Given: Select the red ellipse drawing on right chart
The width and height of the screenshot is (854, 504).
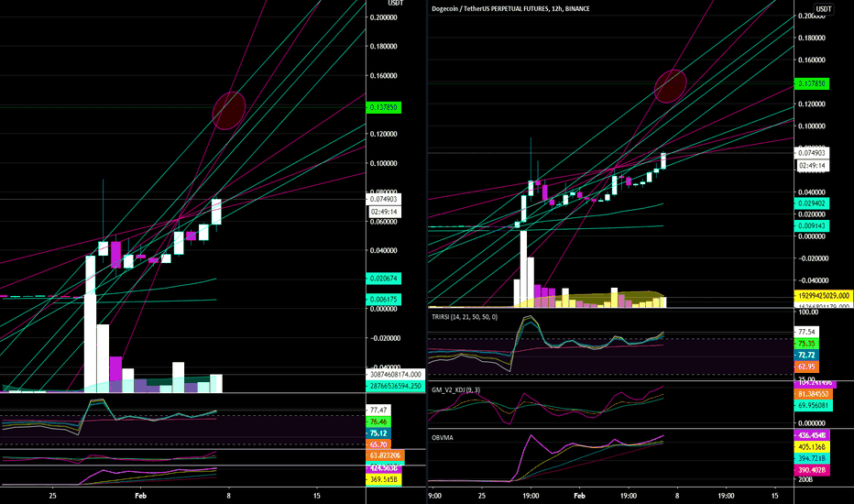Looking at the screenshot, I should tap(670, 86).
